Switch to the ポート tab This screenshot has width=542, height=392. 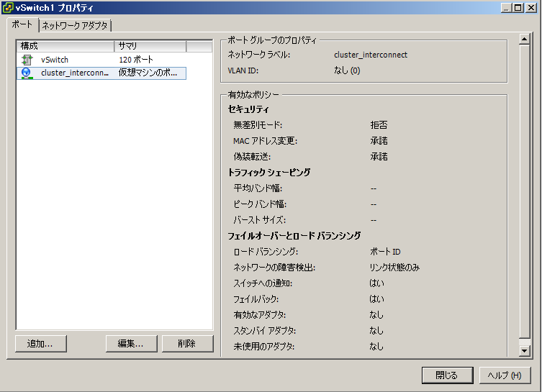22,24
